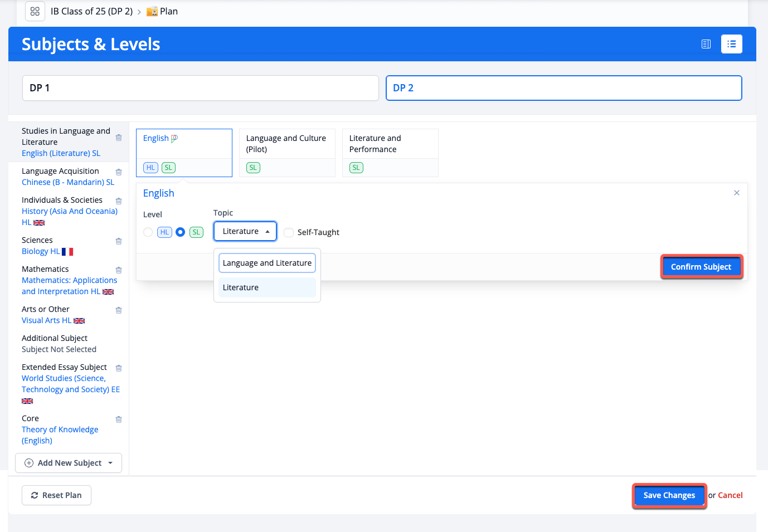The height and width of the screenshot is (532, 768).
Task: Collapse the Topic dropdown showing Literature
Action: [x=245, y=231]
